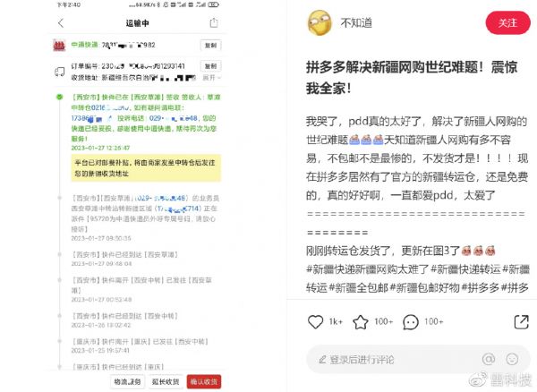This screenshot has width=537, height=392.
Task: Open the emoji picker in the comment bar
Action: click(512, 359)
